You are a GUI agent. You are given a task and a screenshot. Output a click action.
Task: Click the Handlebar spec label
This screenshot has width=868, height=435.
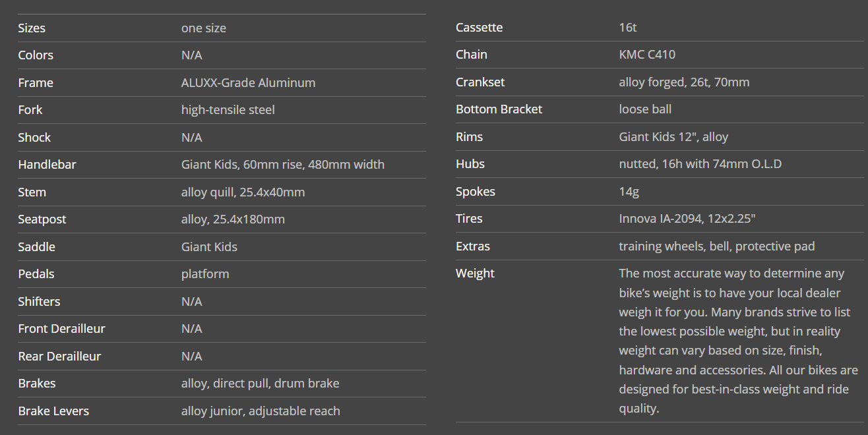(x=47, y=165)
